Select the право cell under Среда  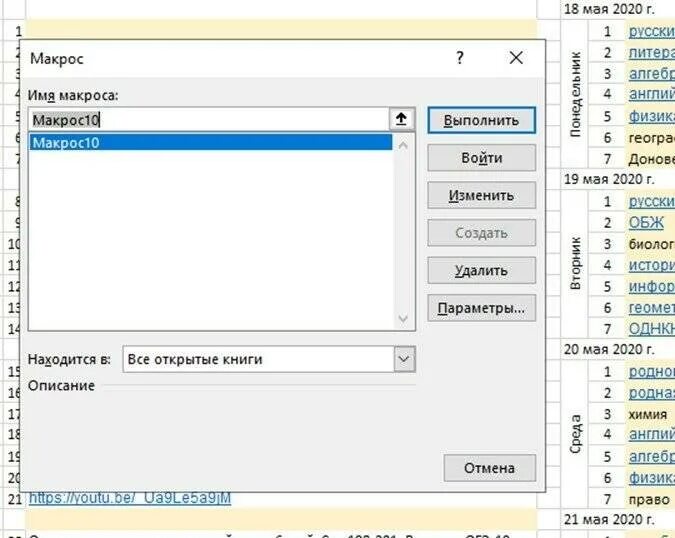[x=649, y=499]
